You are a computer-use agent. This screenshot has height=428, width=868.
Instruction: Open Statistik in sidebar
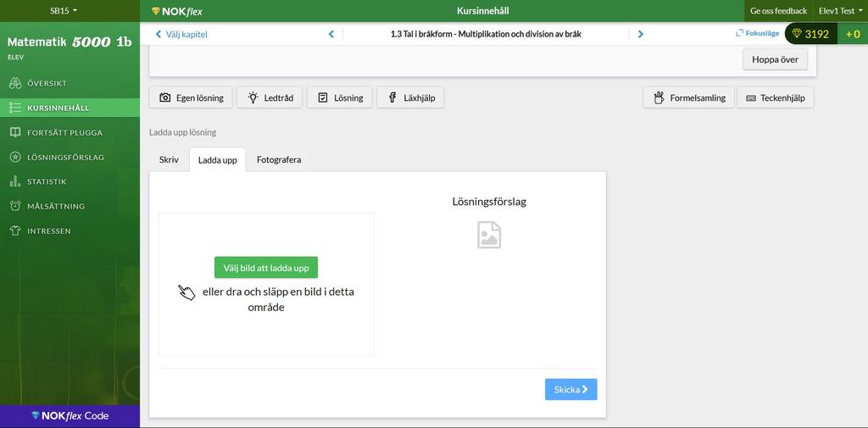tap(70, 181)
